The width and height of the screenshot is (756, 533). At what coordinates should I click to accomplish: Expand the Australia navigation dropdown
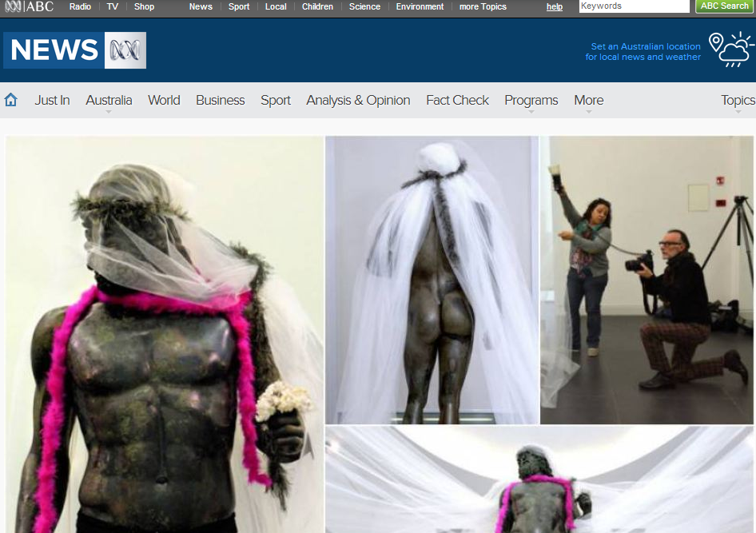[x=109, y=101]
